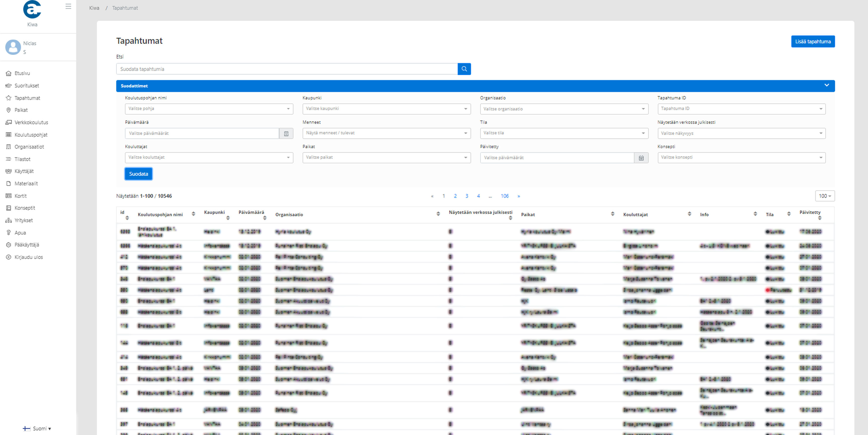This screenshot has width=868, height=435.
Task: Collapse sidebar with hamburger menu icon
Action: [68, 6]
